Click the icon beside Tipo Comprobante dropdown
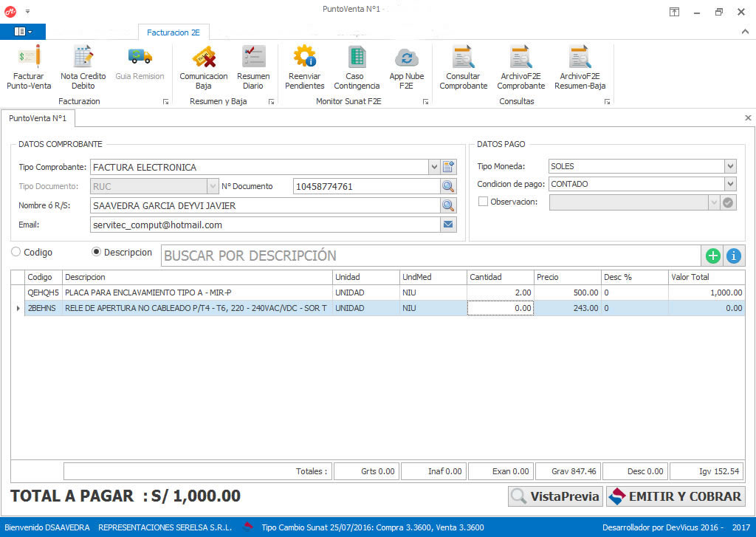Viewport: 756px width, 537px height. click(448, 167)
